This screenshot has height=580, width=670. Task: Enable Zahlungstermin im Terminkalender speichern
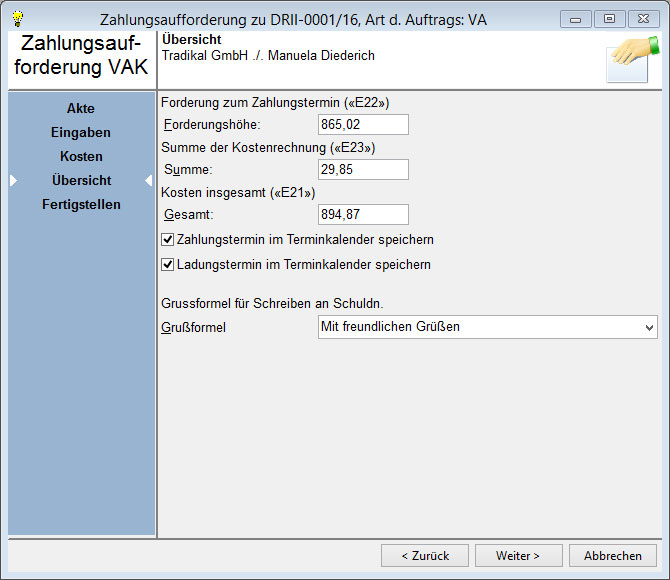coord(168,240)
